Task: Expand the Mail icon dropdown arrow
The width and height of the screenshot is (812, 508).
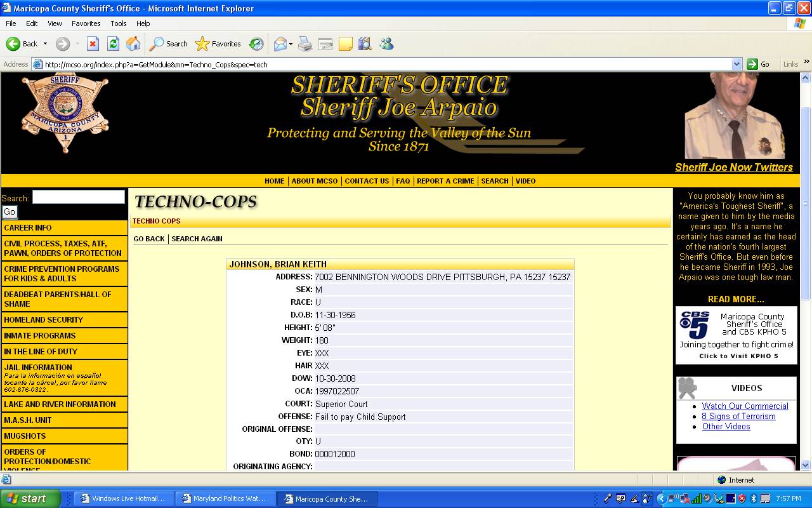Action: pos(291,44)
